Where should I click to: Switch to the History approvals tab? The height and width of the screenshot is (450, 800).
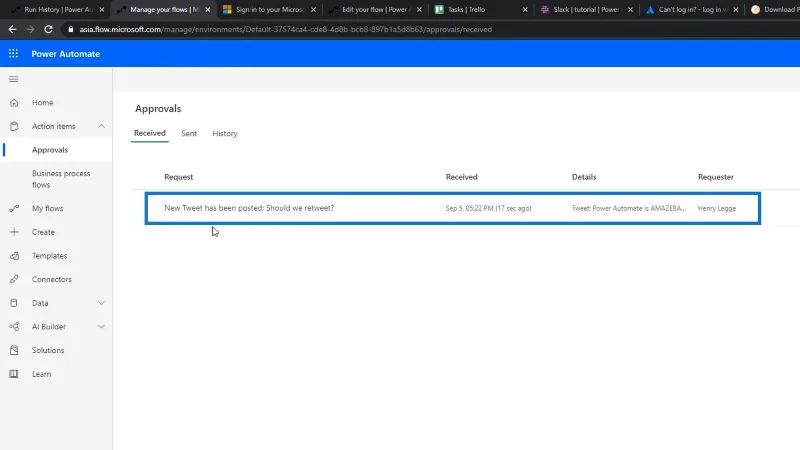225,134
